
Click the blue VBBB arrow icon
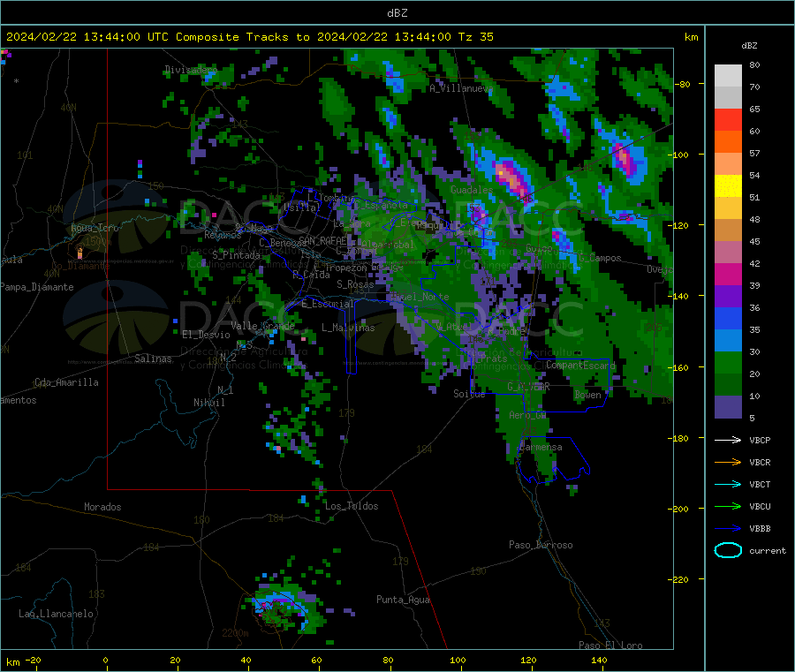click(728, 529)
